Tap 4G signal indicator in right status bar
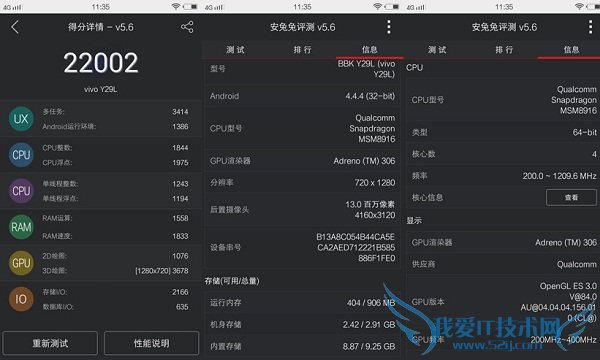 pos(416,7)
